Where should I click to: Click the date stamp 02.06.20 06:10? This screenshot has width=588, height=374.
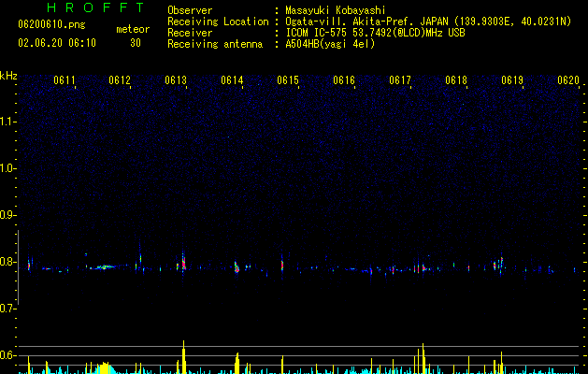(x=57, y=43)
